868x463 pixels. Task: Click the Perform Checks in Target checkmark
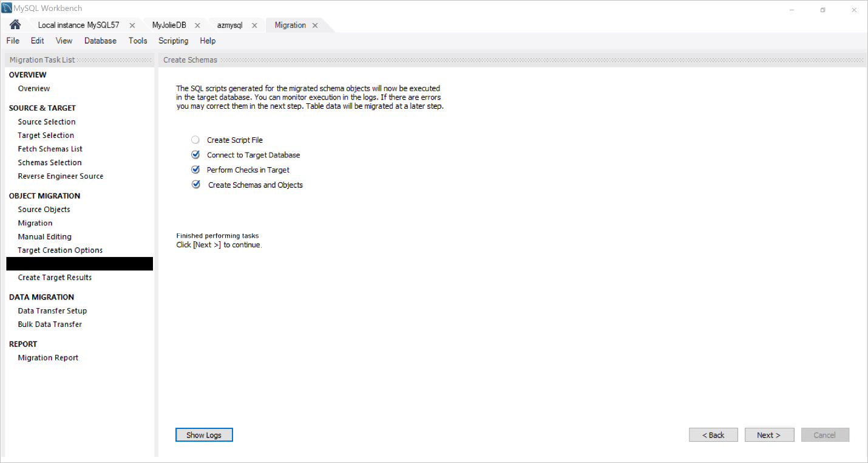[x=195, y=170]
